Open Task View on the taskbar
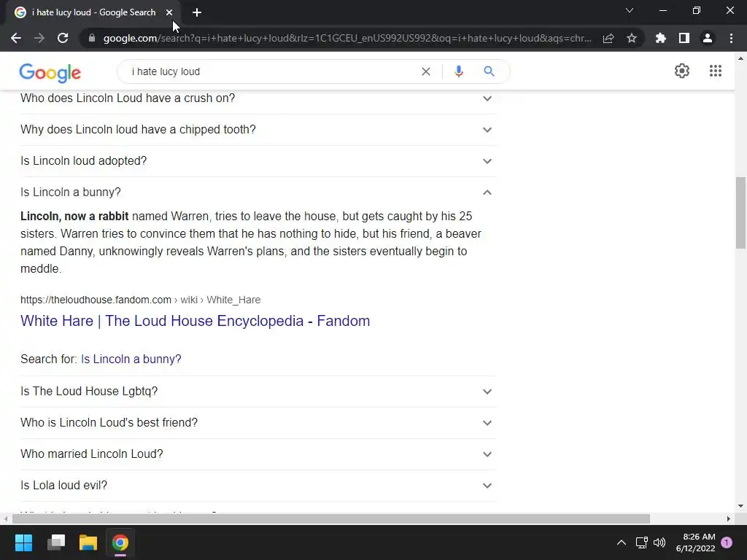747x560 pixels. pyautogui.click(x=56, y=542)
